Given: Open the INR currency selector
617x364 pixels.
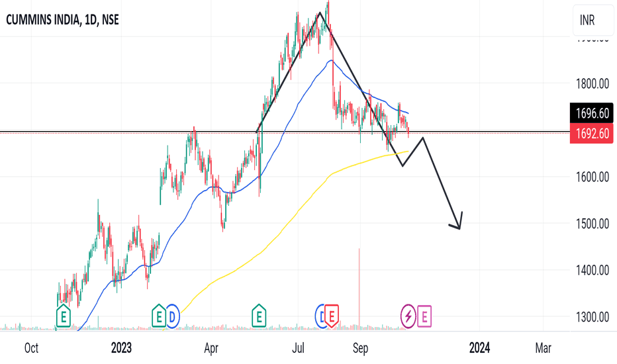Looking at the screenshot, I should click(593, 20).
